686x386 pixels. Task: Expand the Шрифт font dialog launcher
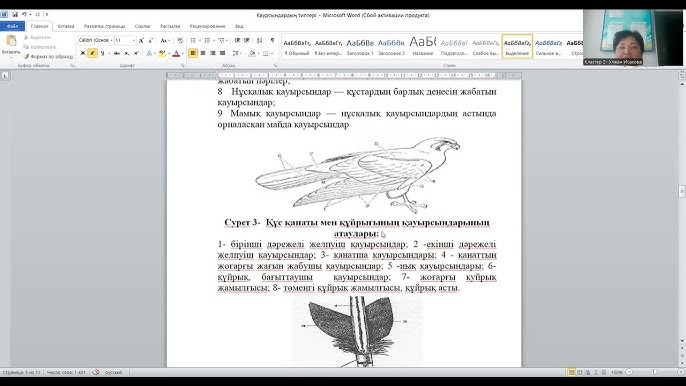[x=182, y=66]
